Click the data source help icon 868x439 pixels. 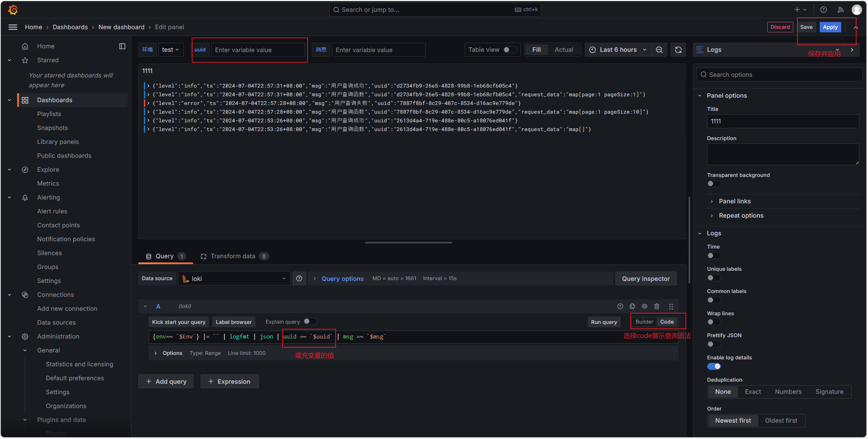pos(299,278)
